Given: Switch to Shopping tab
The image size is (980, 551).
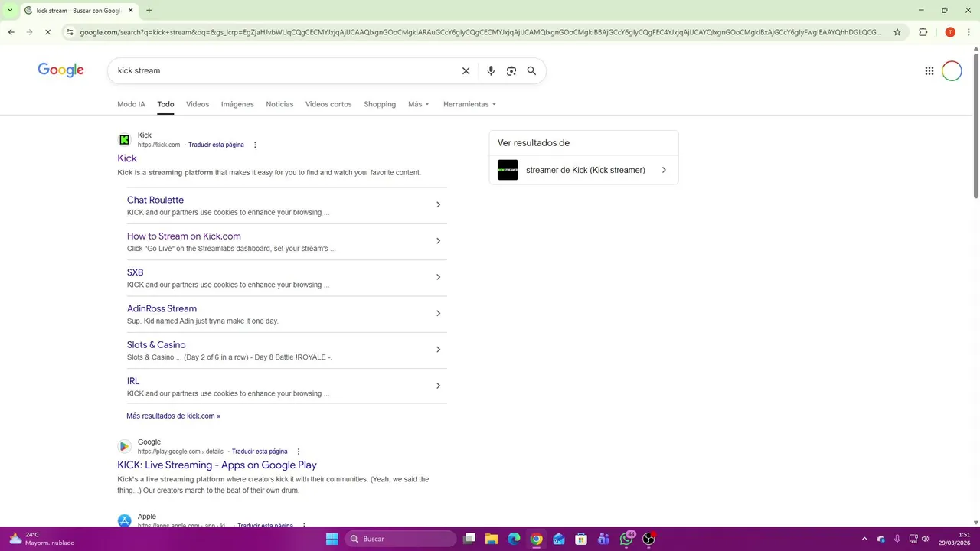Looking at the screenshot, I should [380, 104].
